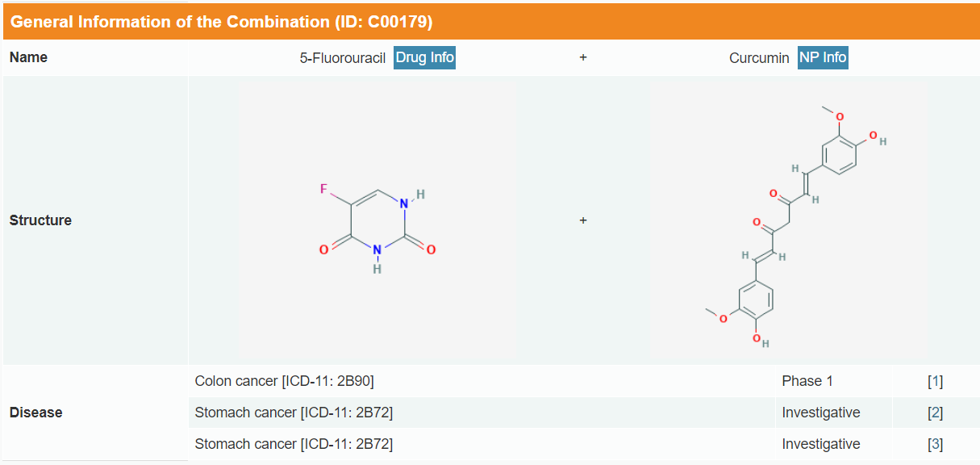Click the Curcumin chemical structure image

coord(789,220)
